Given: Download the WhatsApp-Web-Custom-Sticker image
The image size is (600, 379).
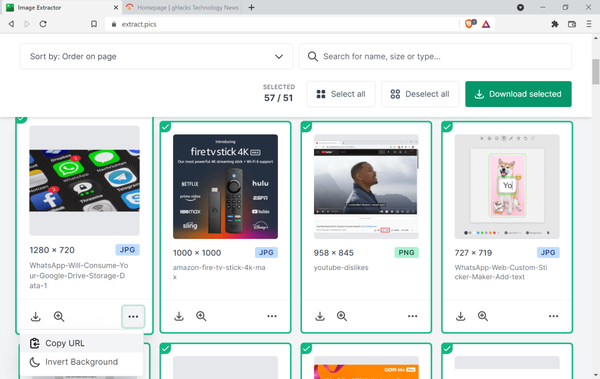Looking at the screenshot, I should 461,316.
